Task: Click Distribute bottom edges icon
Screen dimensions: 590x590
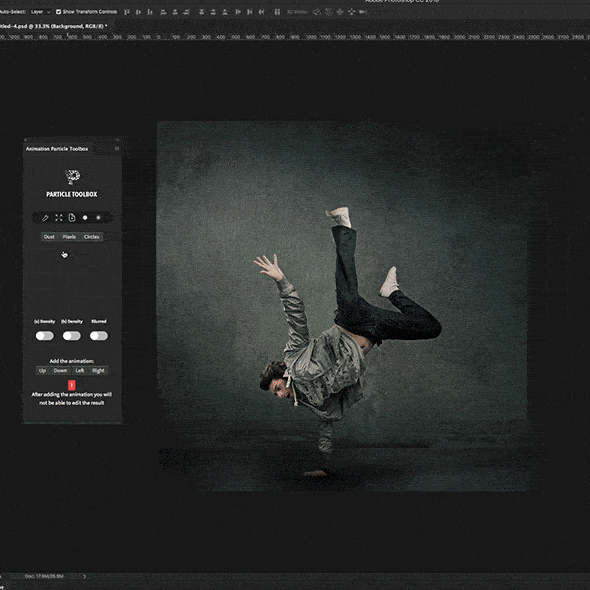Action: tap(225, 12)
